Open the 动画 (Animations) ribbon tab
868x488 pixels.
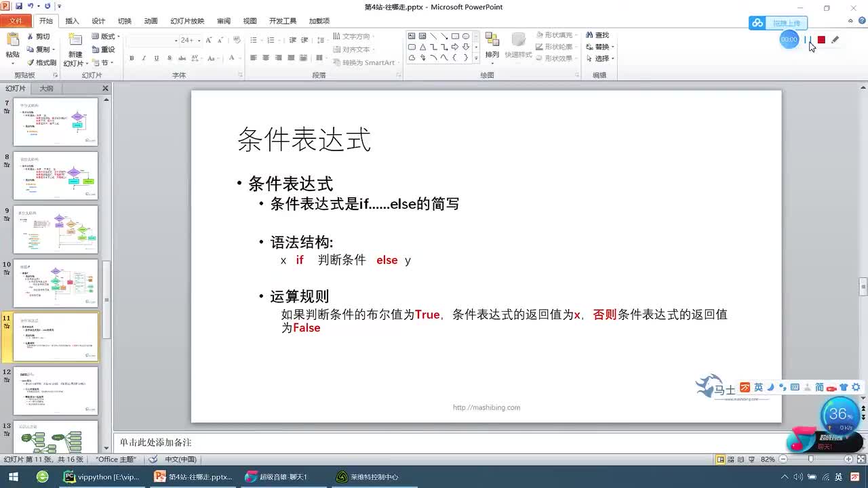[x=151, y=21]
